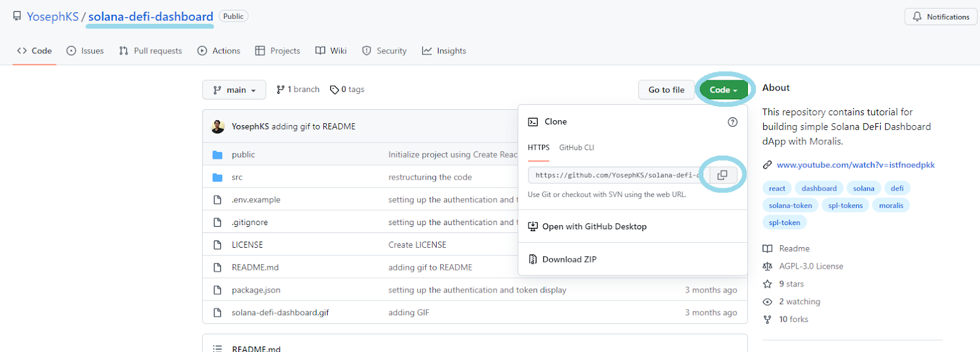The height and width of the screenshot is (352, 980).
Task: Click the file icon for solana-defi-dashboard.gif
Action: (x=217, y=313)
